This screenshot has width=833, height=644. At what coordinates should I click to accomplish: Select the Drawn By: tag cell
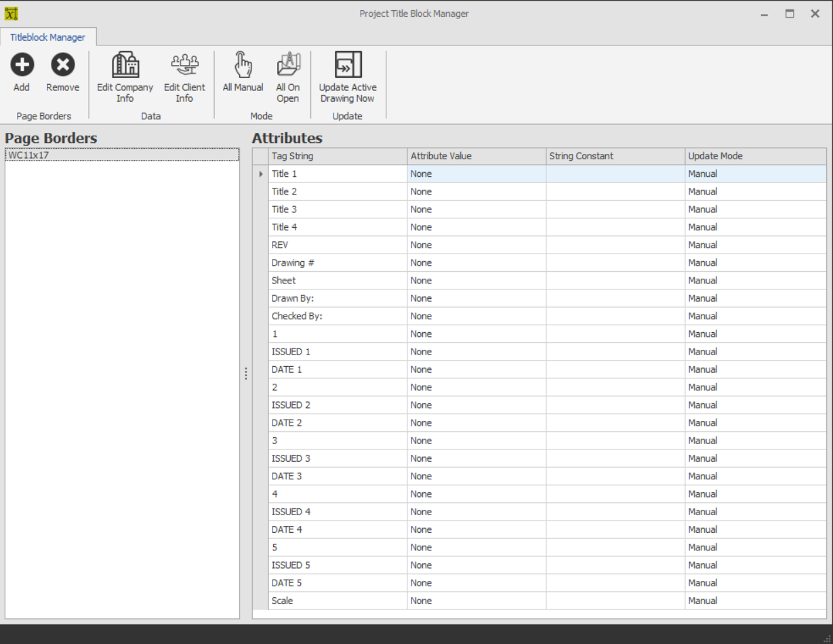(338, 298)
